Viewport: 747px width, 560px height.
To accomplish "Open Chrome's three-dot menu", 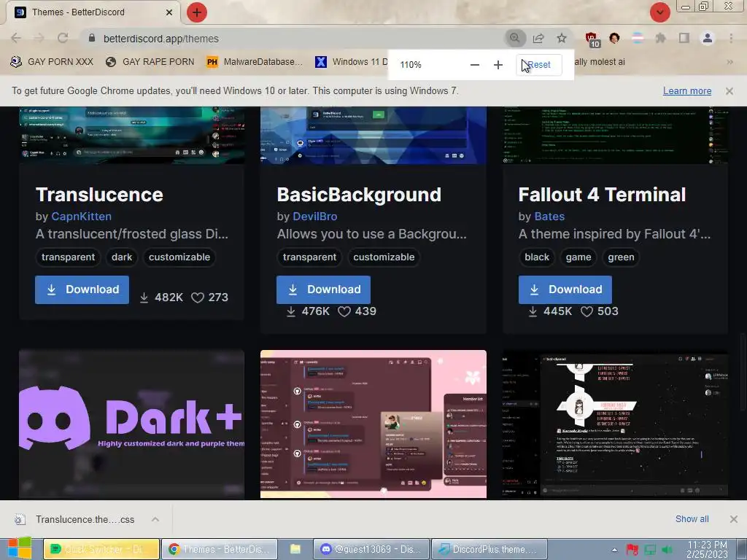I will click(x=731, y=38).
